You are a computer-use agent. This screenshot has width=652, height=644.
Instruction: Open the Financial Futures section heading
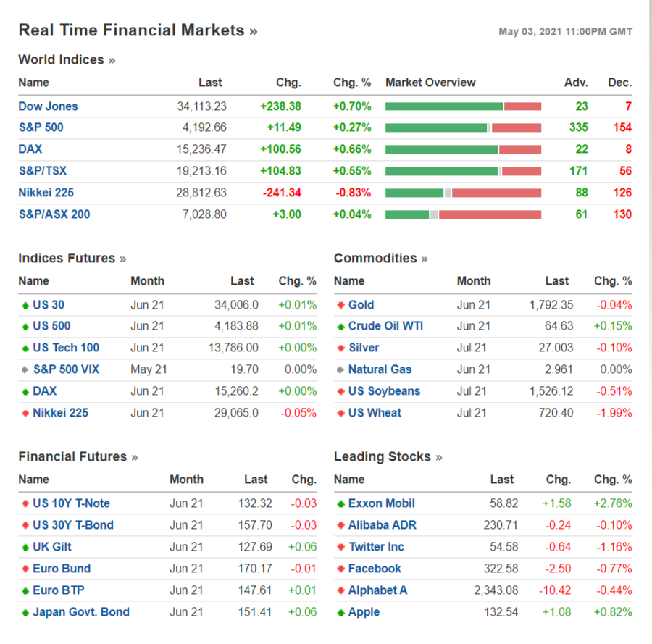(78, 457)
